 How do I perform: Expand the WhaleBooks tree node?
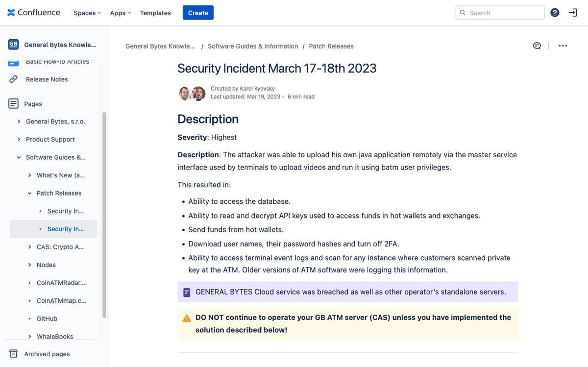pos(29,337)
